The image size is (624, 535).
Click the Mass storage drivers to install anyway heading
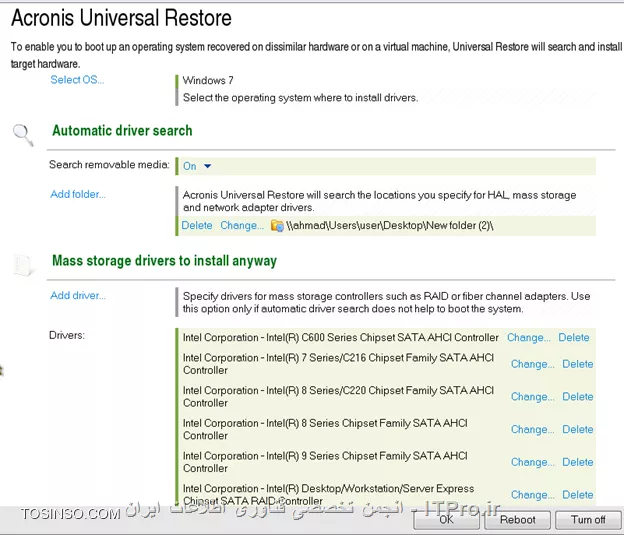click(x=164, y=261)
